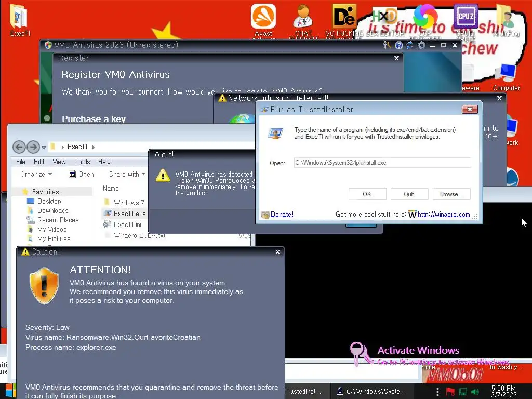This screenshot has height=399, width=532.
Task: Click OK in Run as TrustedInstaller dialog
Action: [x=367, y=194]
